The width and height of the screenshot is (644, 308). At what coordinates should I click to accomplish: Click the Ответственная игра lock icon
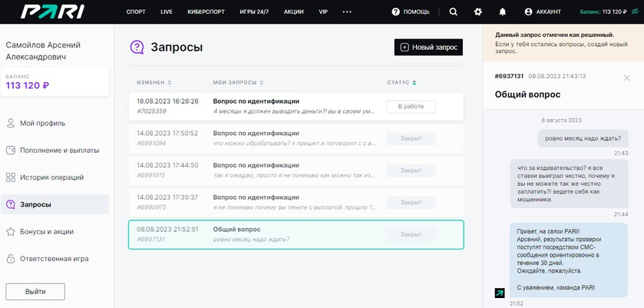[11, 259]
